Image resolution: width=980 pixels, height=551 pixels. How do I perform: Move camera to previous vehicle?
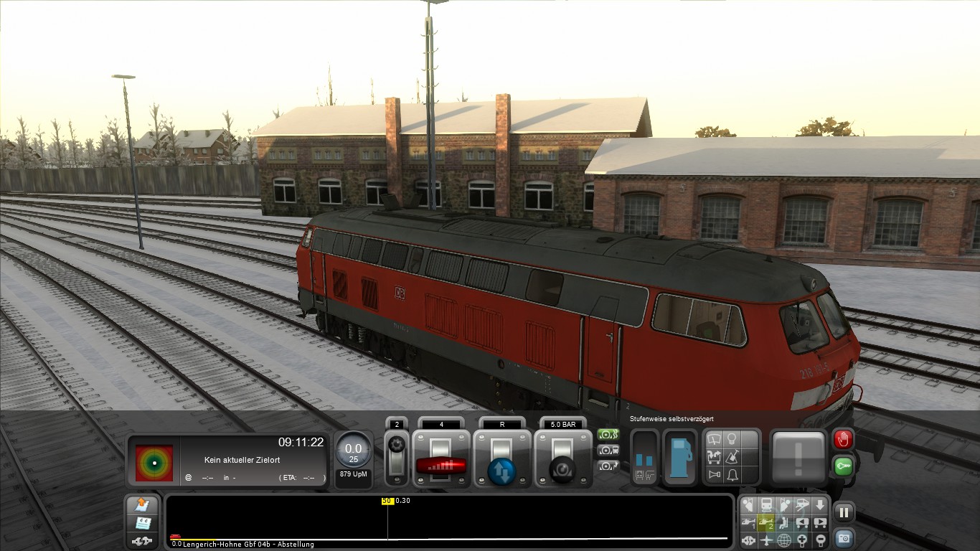tap(802, 522)
